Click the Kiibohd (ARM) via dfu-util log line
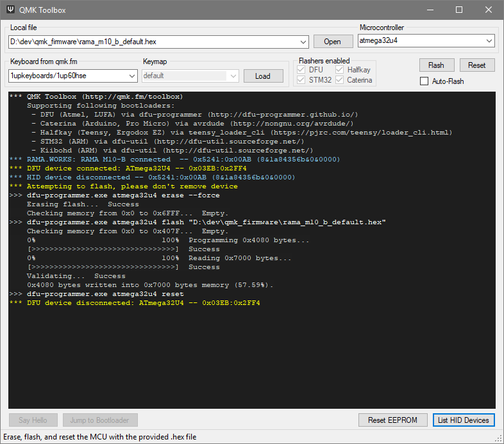Viewport: 504px width, 444px height. tap(172, 151)
